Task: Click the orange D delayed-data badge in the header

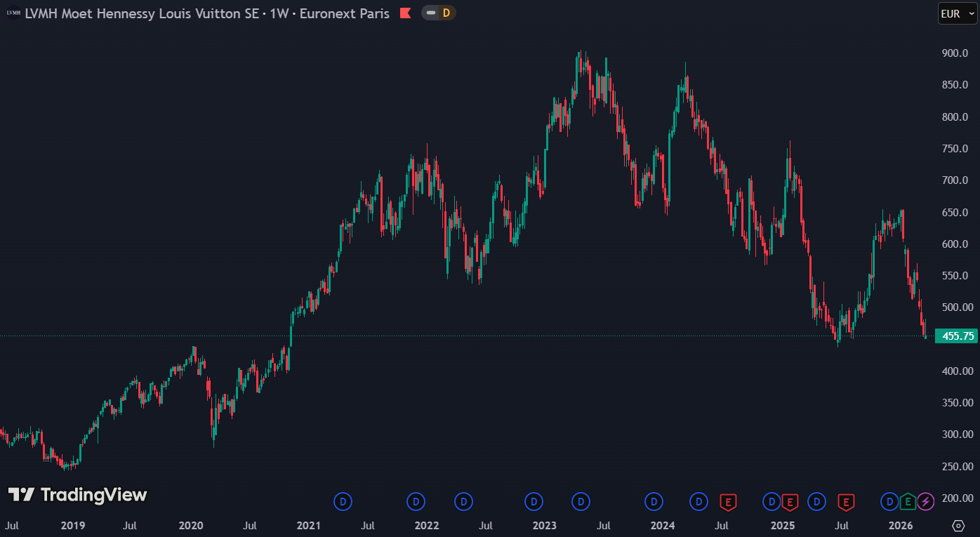Action: coord(446,13)
